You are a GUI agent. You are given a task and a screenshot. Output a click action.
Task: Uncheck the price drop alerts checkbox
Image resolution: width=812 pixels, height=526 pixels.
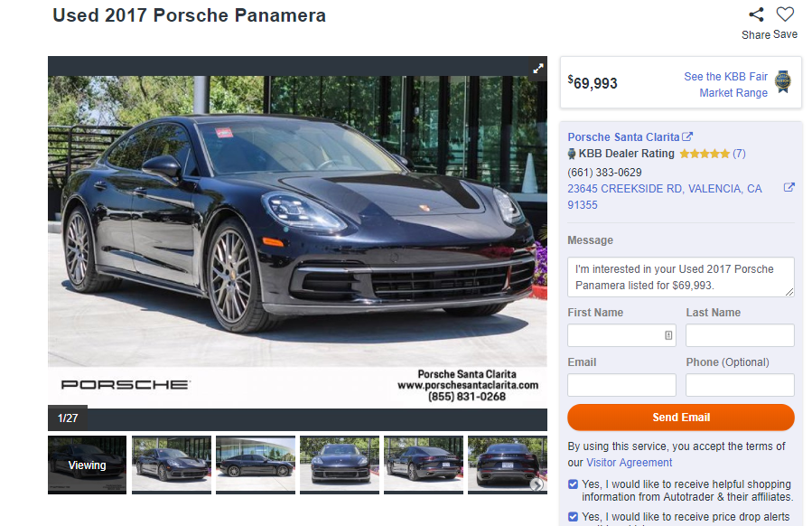(573, 517)
